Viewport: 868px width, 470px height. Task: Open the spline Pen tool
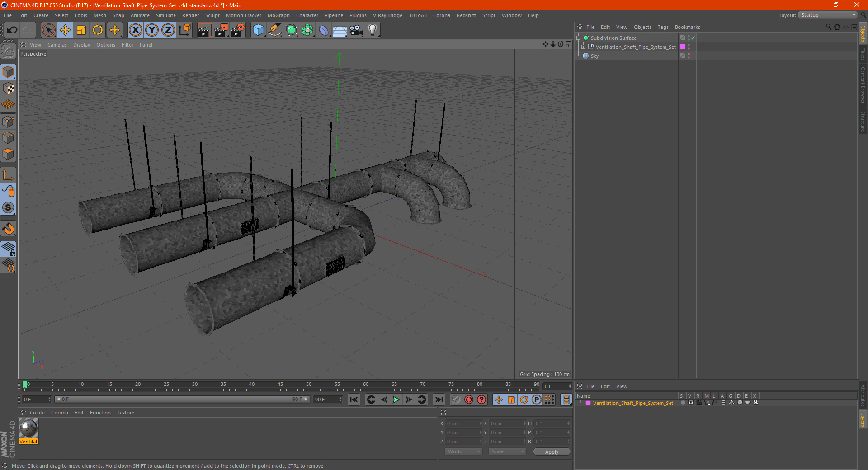[275, 30]
